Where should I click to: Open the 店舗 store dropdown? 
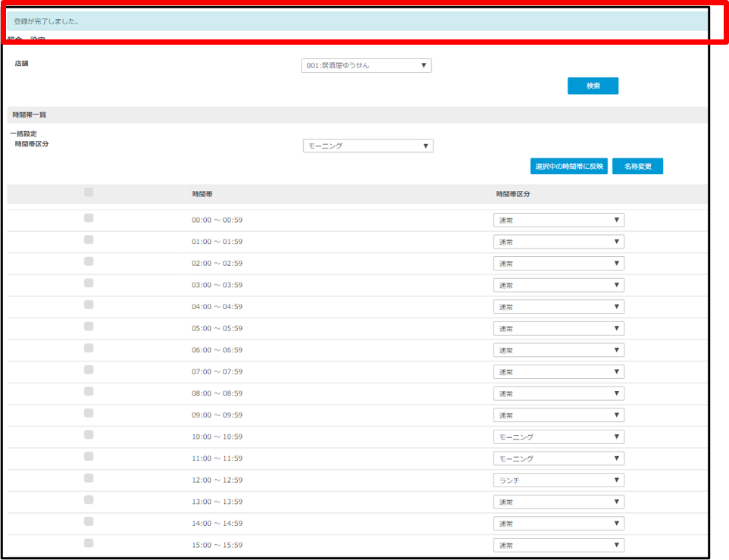pyautogui.click(x=366, y=65)
